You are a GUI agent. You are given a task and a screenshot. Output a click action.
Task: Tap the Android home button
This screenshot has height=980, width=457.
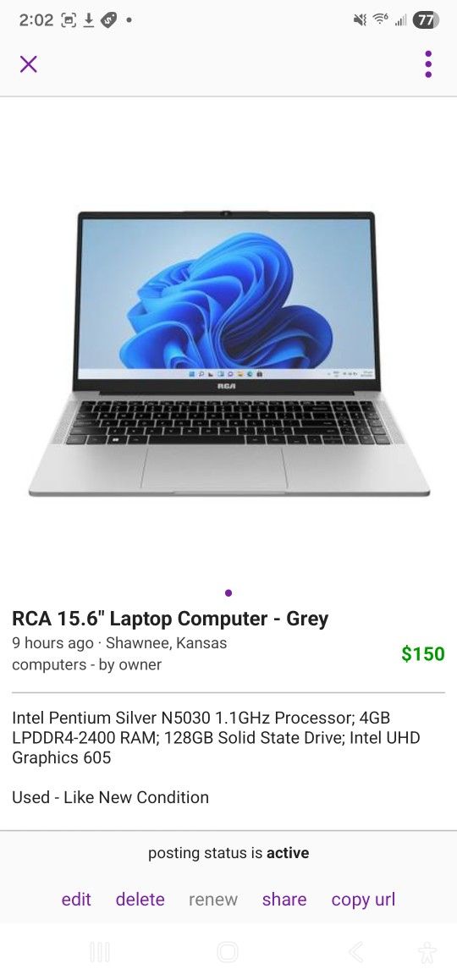[x=228, y=952]
